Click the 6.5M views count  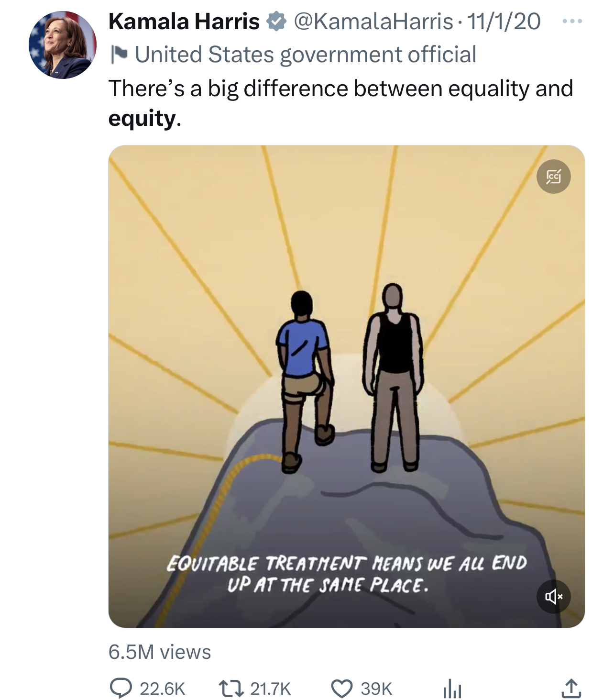(160, 652)
